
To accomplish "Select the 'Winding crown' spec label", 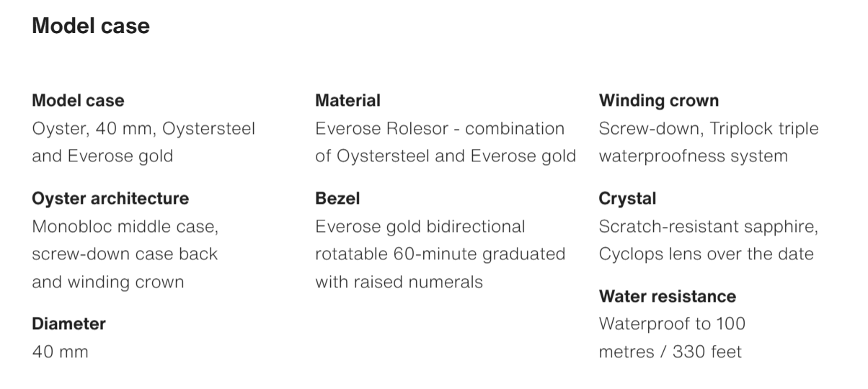I will pyautogui.click(x=659, y=101).
